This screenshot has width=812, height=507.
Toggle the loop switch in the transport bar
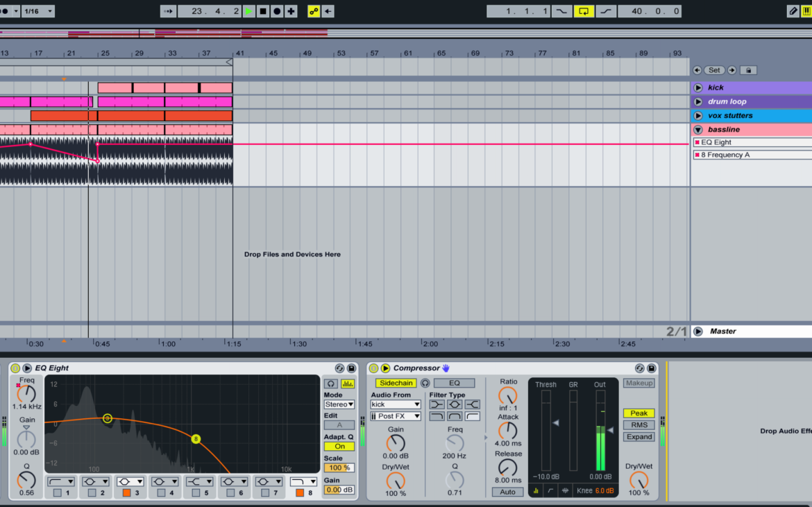[583, 11]
